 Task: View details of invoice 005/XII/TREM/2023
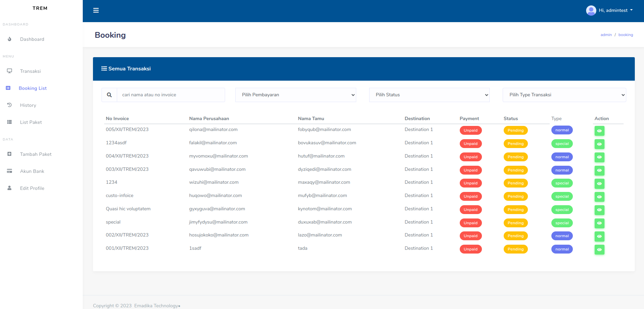tap(599, 131)
